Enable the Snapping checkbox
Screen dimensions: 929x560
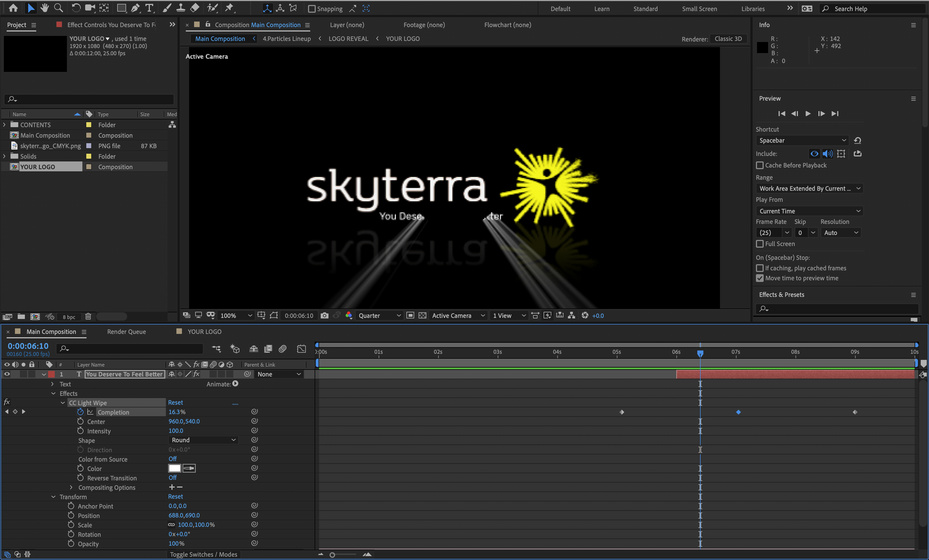[311, 9]
